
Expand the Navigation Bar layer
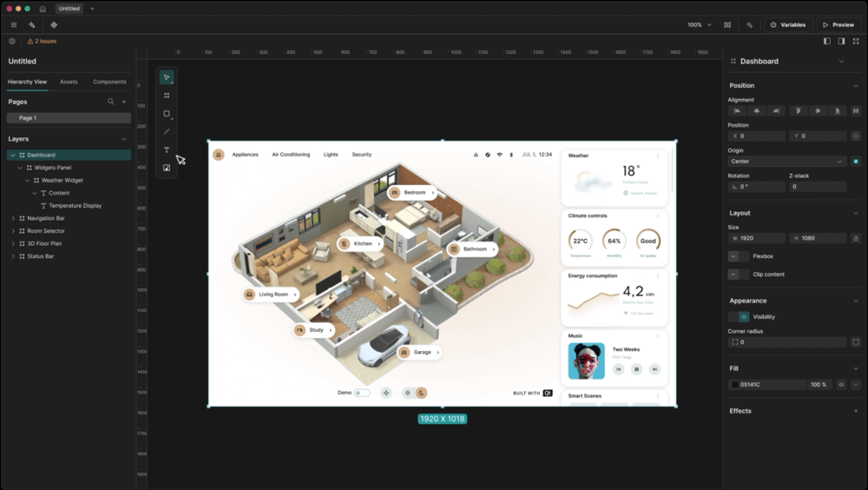point(13,218)
